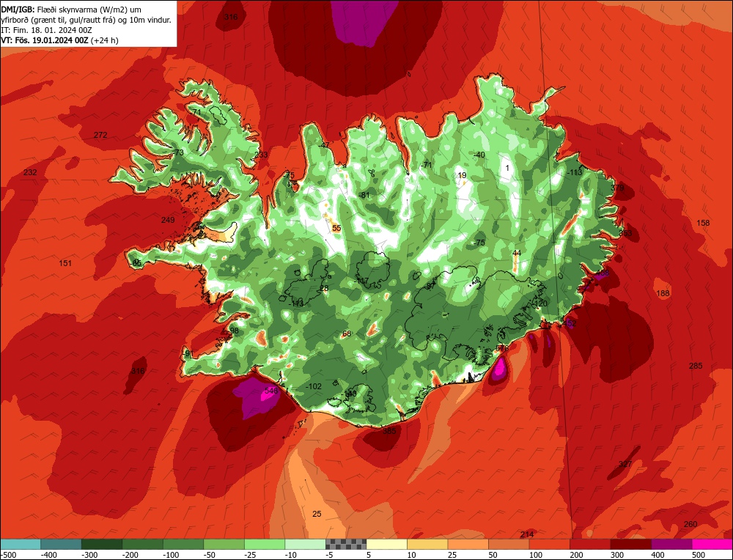Click the map value '188' off the east coast

pyautogui.click(x=663, y=293)
